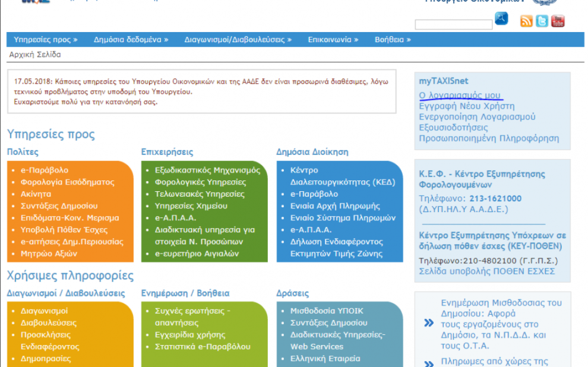Open the RSS feed icon

526,21
